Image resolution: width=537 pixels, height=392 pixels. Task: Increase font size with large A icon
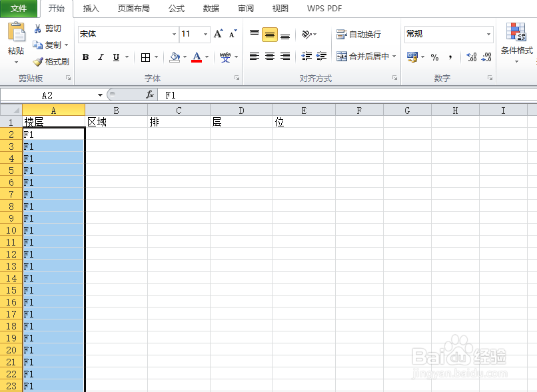click(x=218, y=34)
